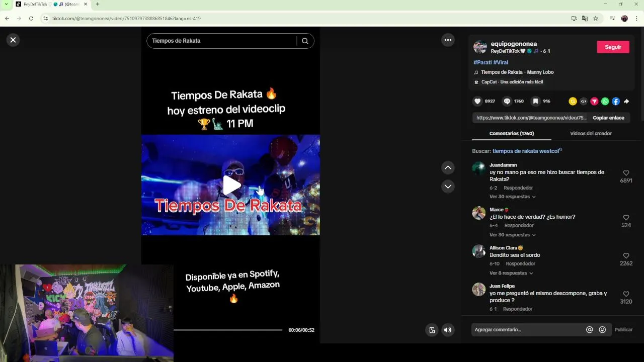This screenshot has width=644, height=362.
Task: Send to friends via red arrow icon
Action: 594,101
